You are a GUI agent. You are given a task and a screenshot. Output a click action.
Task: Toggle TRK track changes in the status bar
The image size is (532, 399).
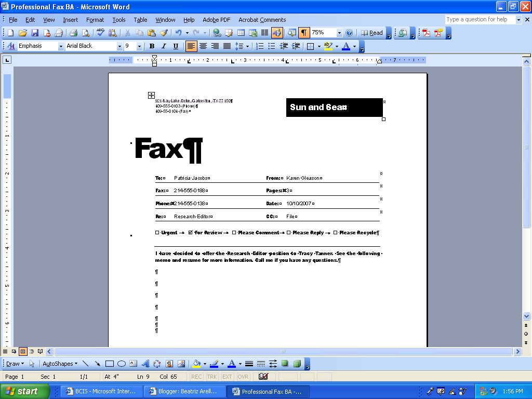click(x=212, y=377)
